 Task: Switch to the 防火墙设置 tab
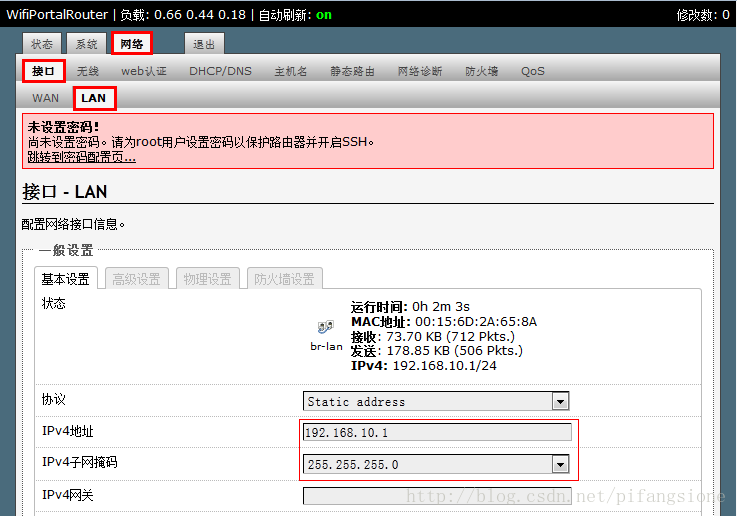pos(284,279)
